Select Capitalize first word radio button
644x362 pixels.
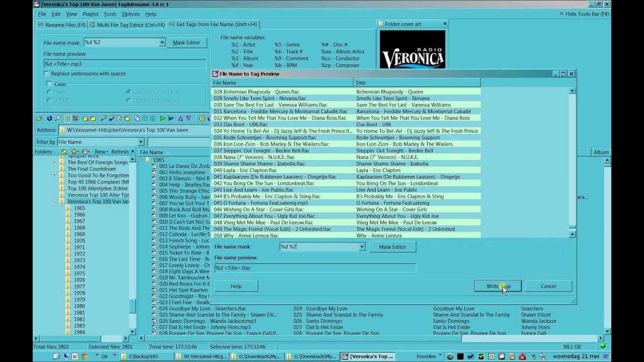(128, 101)
